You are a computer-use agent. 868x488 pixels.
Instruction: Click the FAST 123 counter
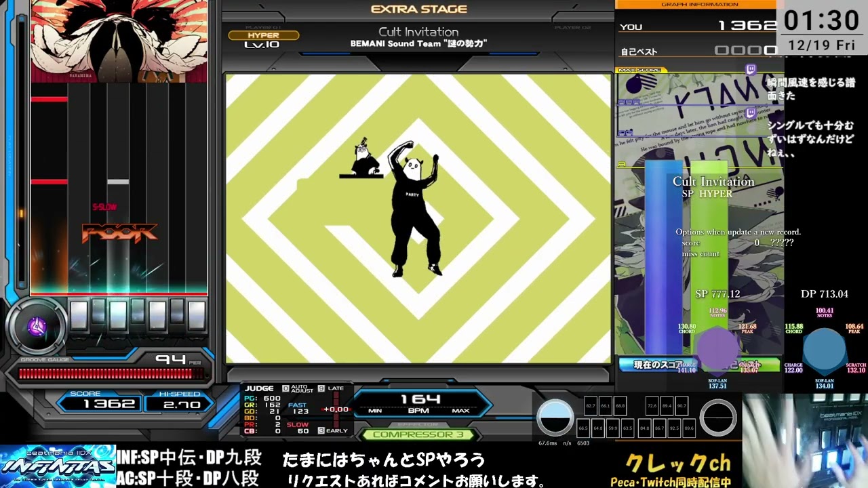coord(298,408)
